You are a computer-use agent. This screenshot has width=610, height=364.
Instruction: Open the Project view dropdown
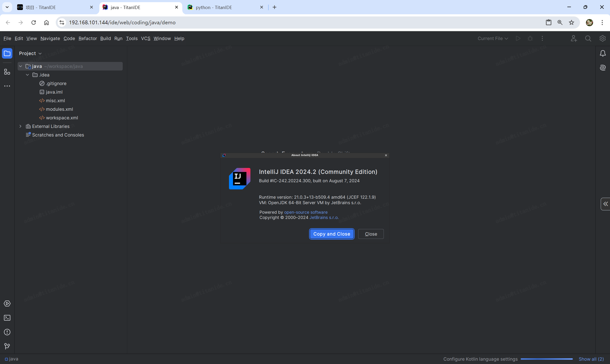point(30,53)
